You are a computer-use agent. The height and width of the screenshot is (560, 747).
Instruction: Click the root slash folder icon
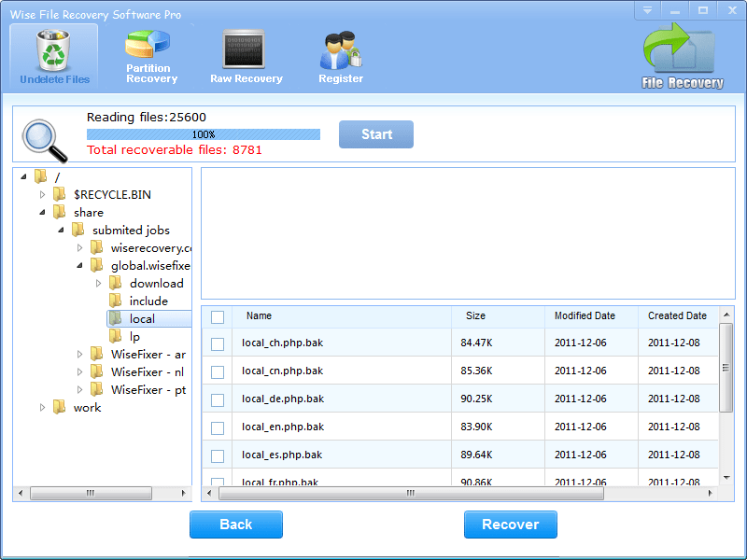tap(41, 176)
